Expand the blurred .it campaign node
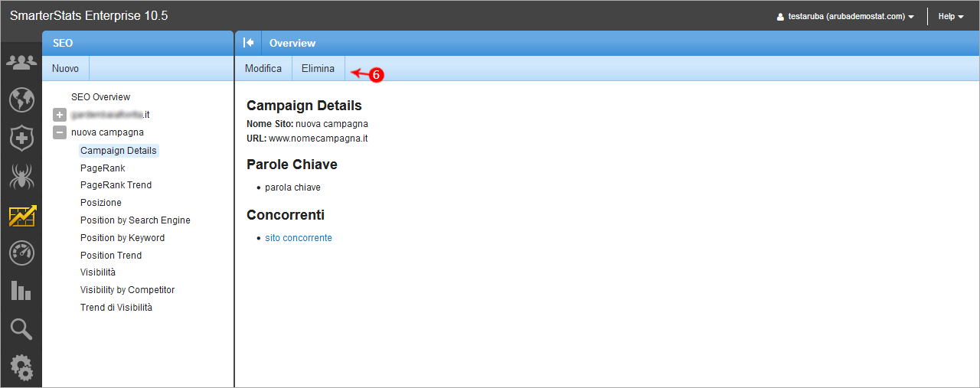 pyautogui.click(x=60, y=115)
